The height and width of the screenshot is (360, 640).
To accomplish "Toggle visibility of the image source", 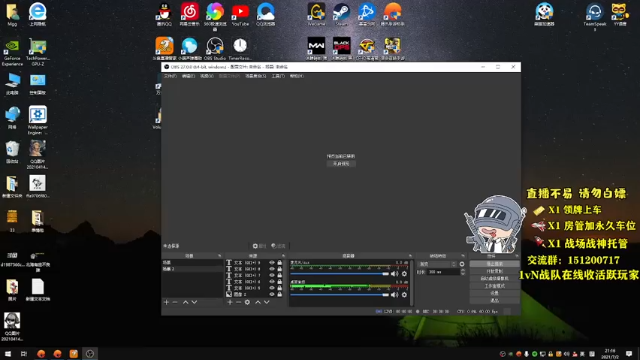I will pos(272,294).
